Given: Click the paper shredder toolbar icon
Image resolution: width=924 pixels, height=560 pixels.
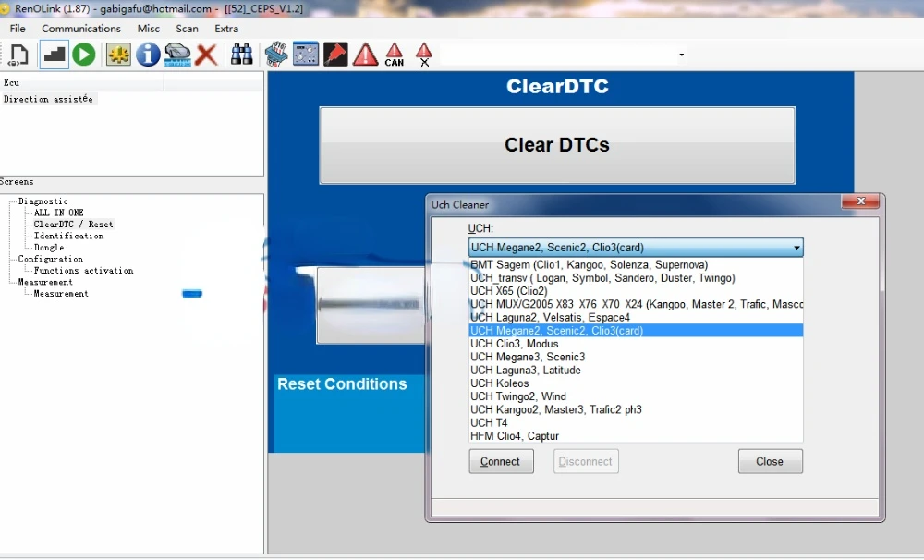Looking at the screenshot, I should pyautogui.click(x=275, y=55).
